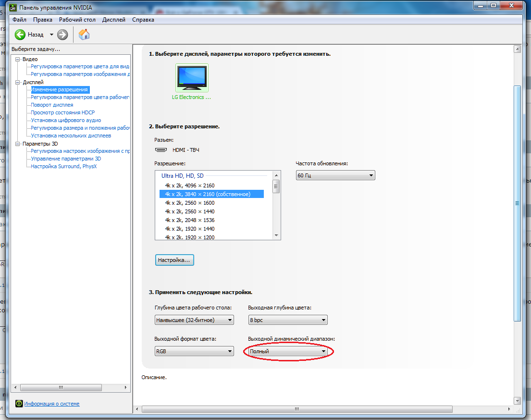Open Информация о системе link
The height and width of the screenshot is (420, 531).
pyautogui.click(x=52, y=404)
